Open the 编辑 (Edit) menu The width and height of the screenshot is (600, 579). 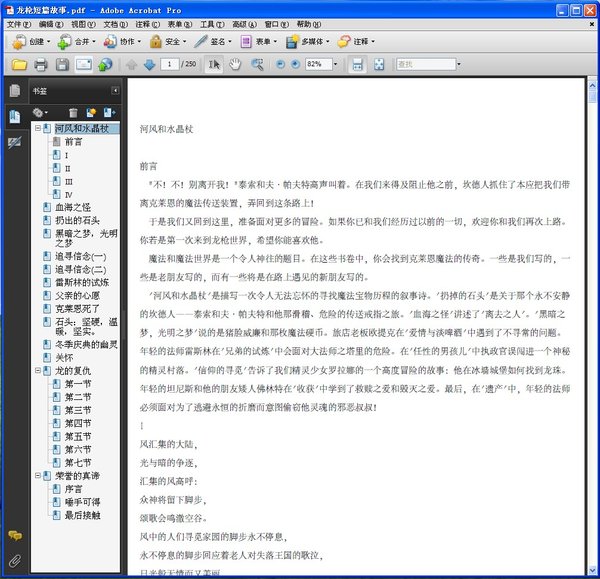51,24
